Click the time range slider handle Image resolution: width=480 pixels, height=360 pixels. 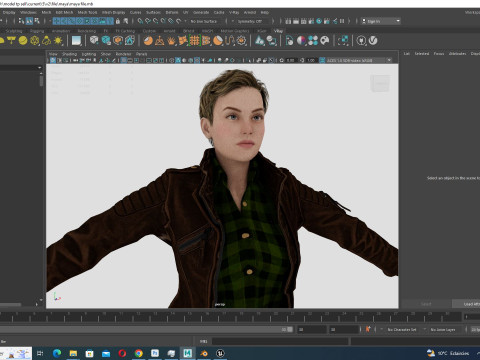(x=290, y=329)
